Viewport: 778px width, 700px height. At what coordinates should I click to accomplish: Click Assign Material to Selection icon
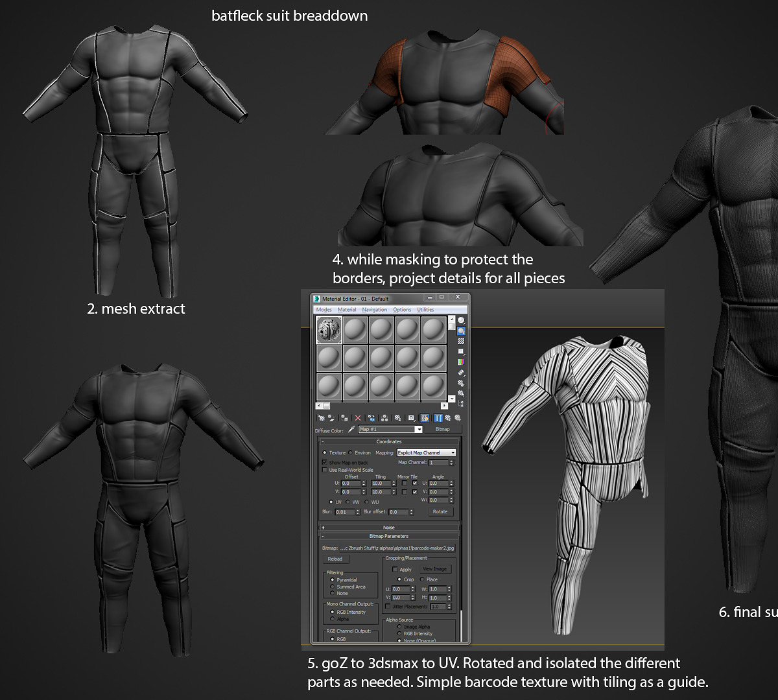(344, 418)
